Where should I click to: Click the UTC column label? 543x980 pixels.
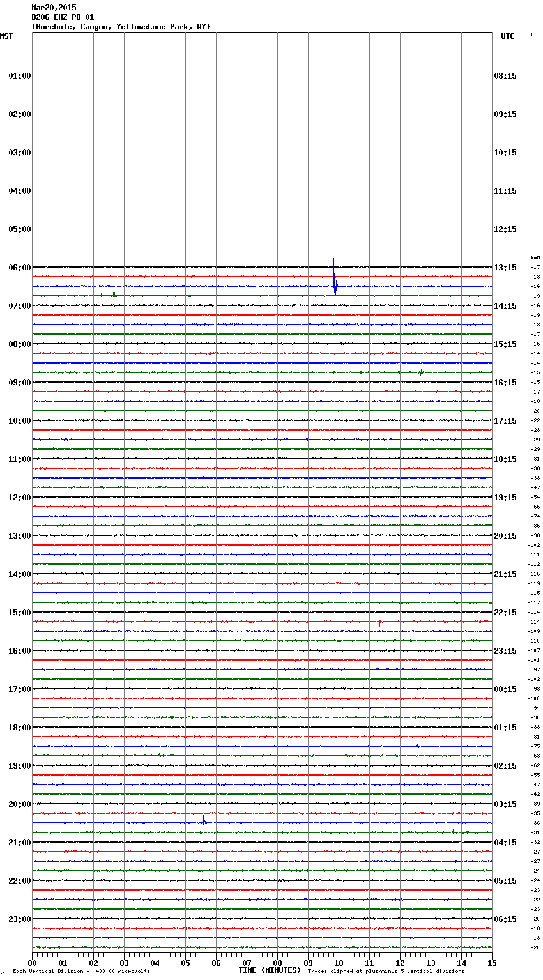[x=507, y=36]
